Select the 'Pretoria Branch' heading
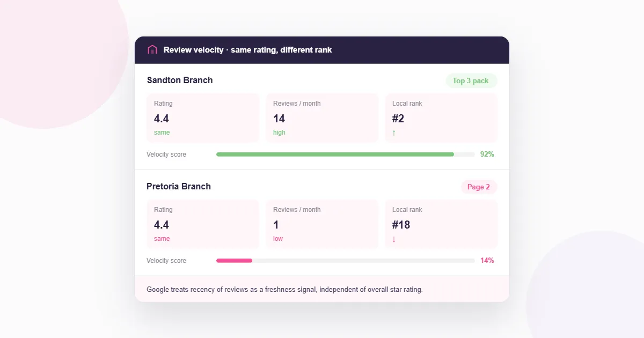The height and width of the screenshot is (338, 644). click(179, 186)
